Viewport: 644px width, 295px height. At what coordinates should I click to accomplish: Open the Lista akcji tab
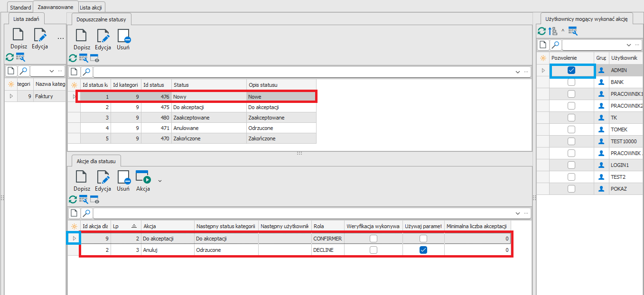(92, 8)
